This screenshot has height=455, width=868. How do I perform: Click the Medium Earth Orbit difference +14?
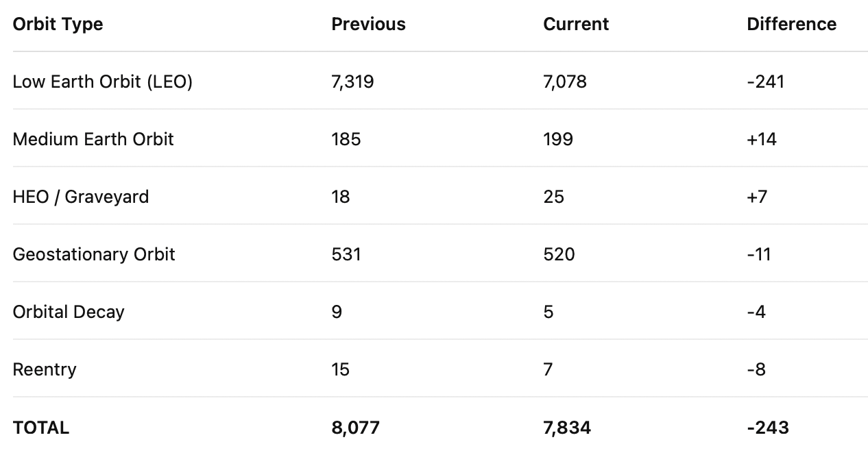pos(762,139)
